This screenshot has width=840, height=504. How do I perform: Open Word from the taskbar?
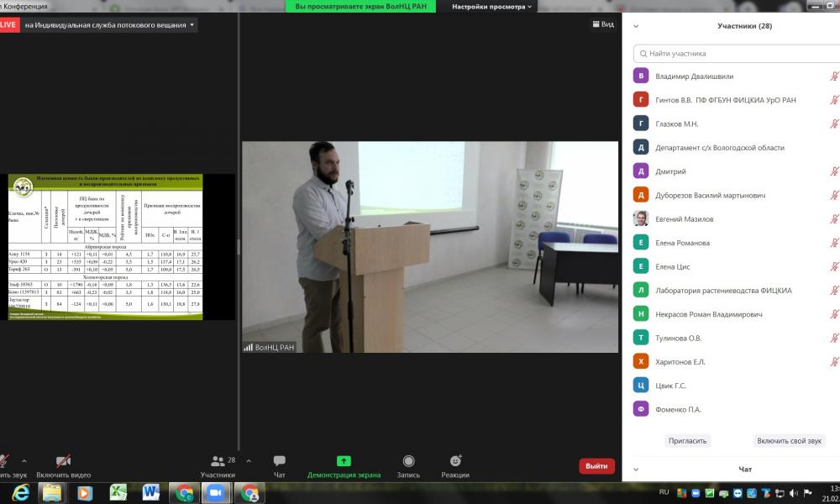tap(151, 493)
